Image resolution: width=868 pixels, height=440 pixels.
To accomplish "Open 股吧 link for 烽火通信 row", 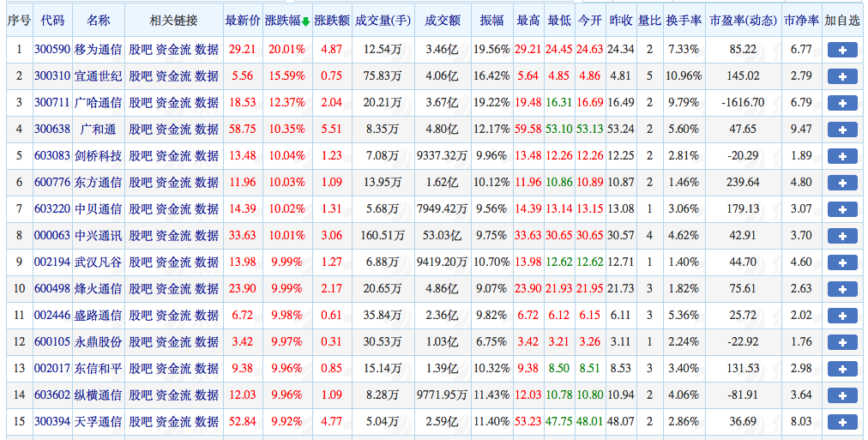I will coord(140,289).
